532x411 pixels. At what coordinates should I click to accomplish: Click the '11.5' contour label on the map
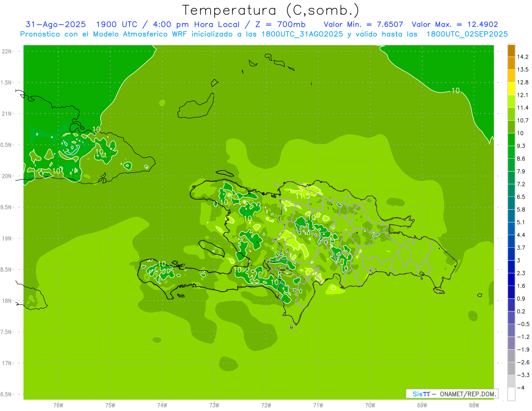coord(302,196)
